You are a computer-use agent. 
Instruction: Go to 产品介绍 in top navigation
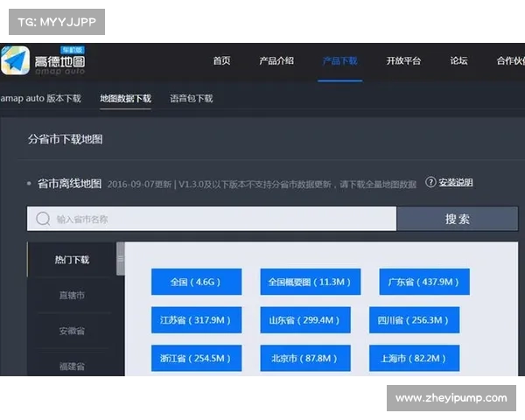(276, 61)
